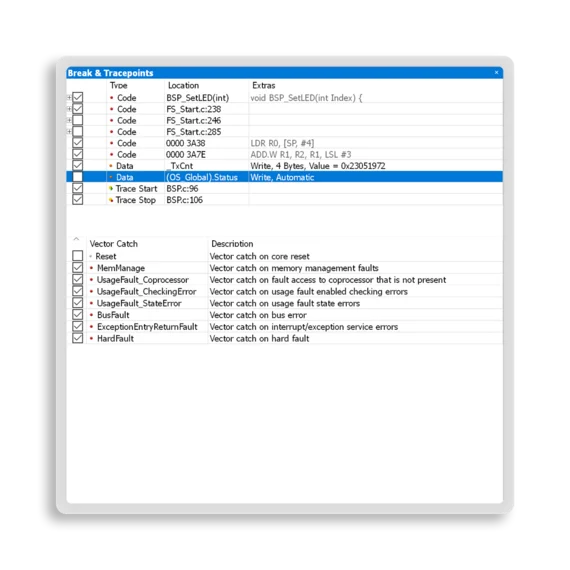This screenshot has height=570, width=570.
Task: Click 'ADD.W R1, R2, R1, LSL #3' cell
Action: coord(301,154)
